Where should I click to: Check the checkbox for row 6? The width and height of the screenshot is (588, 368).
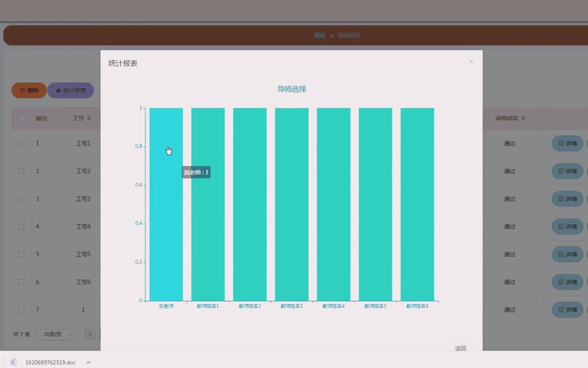21,282
